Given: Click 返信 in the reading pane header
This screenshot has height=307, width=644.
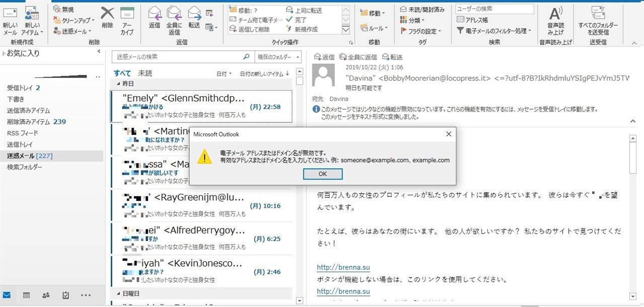Looking at the screenshot, I should (324, 57).
